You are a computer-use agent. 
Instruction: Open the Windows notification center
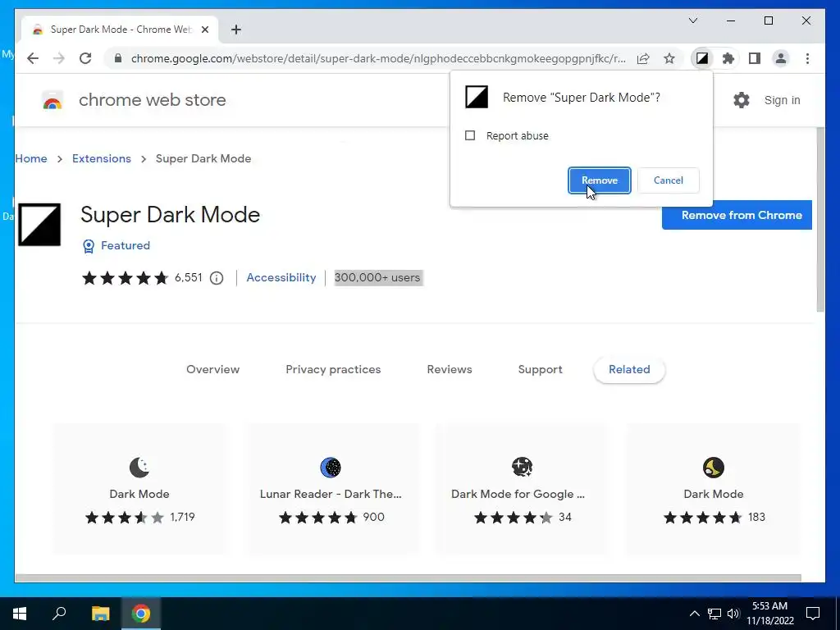(x=813, y=614)
